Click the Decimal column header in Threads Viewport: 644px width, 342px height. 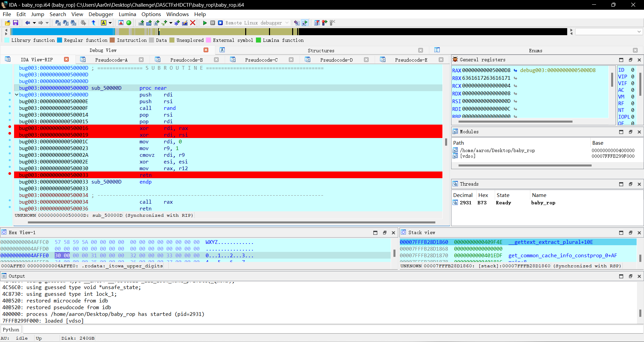point(463,195)
